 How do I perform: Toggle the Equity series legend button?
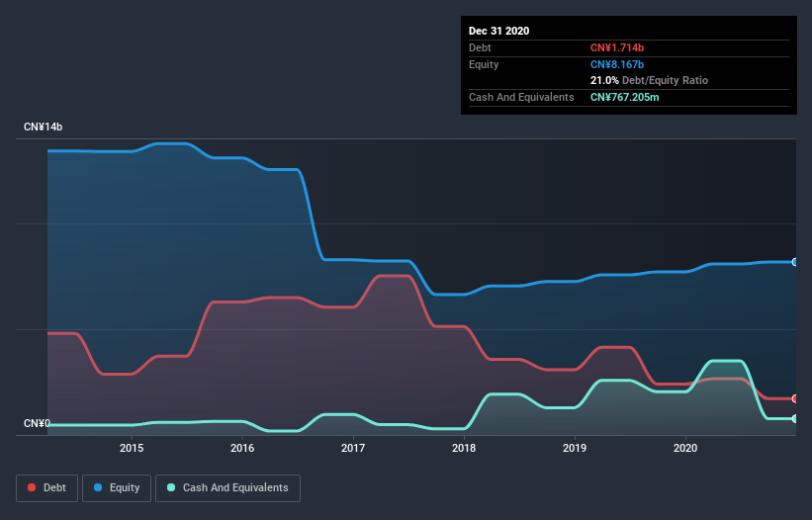click(117, 488)
